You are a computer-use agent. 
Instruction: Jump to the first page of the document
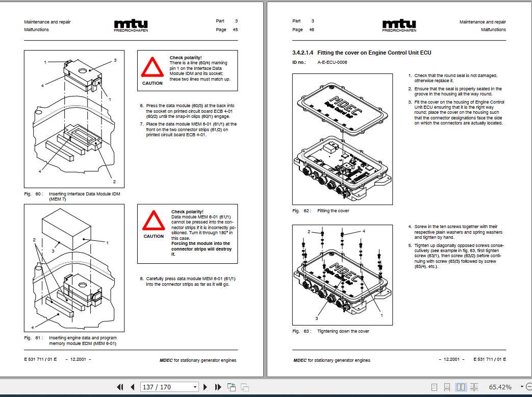tap(120, 387)
